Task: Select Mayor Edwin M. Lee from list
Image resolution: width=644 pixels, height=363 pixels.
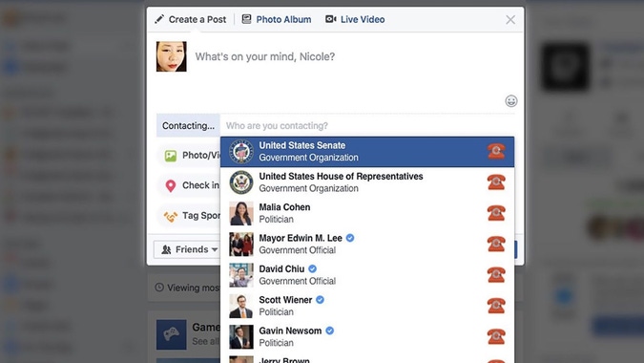Action: coord(367,244)
